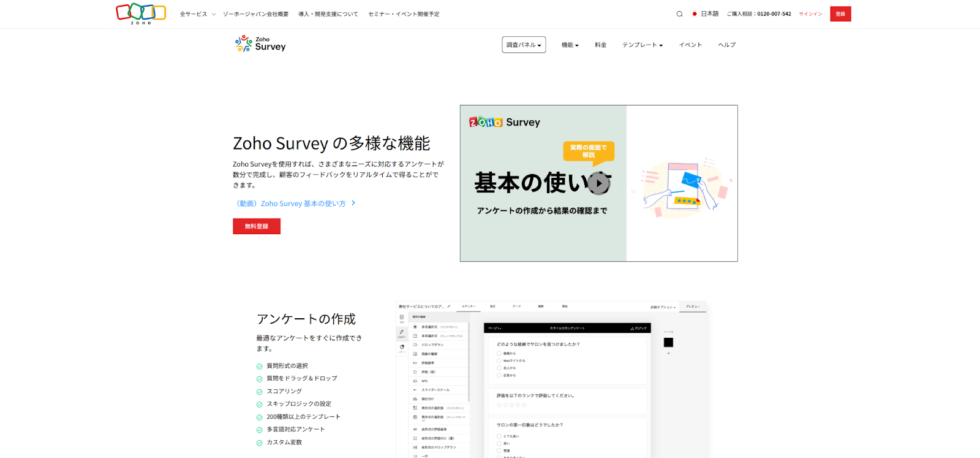Image resolution: width=980 pixels, height=458 pixels.
Task: Click the red 無料登録 button
Action: [257, 226]
